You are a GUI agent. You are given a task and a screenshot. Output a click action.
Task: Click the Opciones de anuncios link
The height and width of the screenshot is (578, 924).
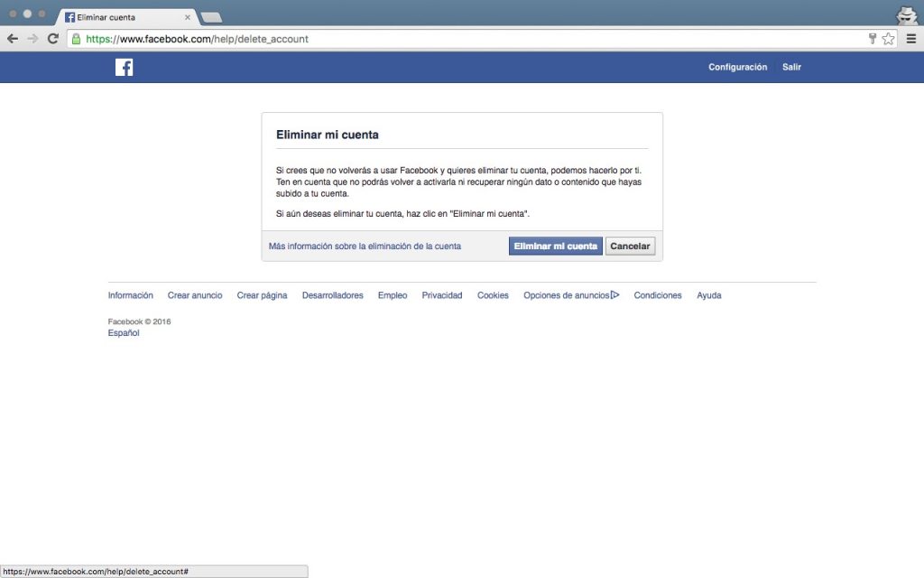coord(567,295)
